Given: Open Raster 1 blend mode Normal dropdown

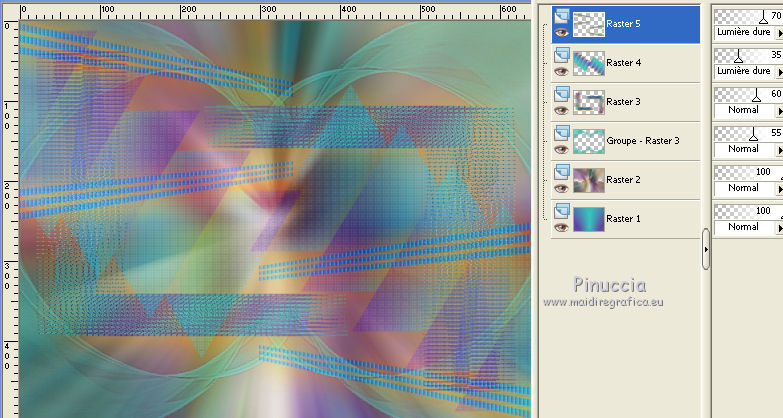Looking at the screenshot, I should point(749,227).
